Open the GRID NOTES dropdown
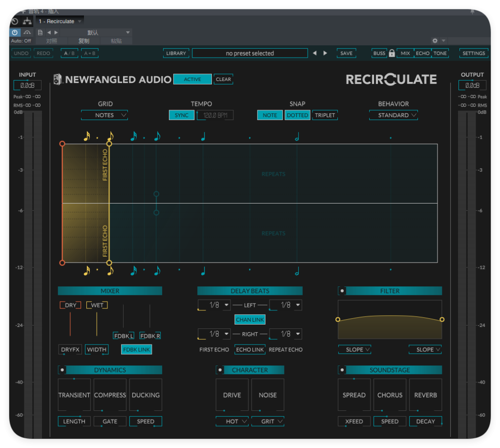 coord(104,115)
